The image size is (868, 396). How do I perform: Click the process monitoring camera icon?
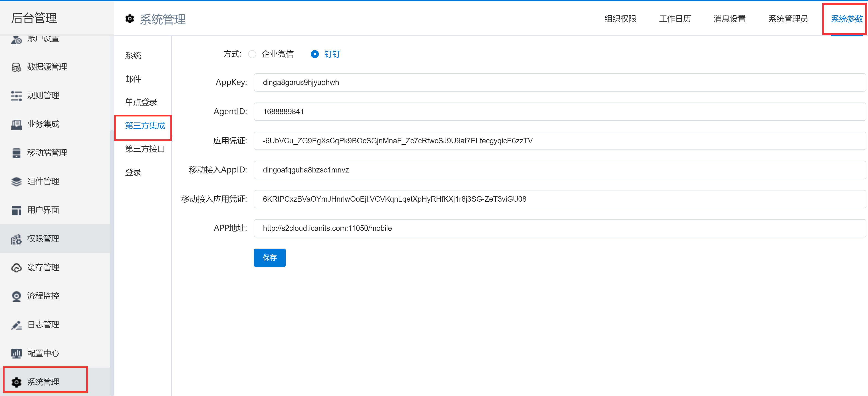[x=16, y=296]
